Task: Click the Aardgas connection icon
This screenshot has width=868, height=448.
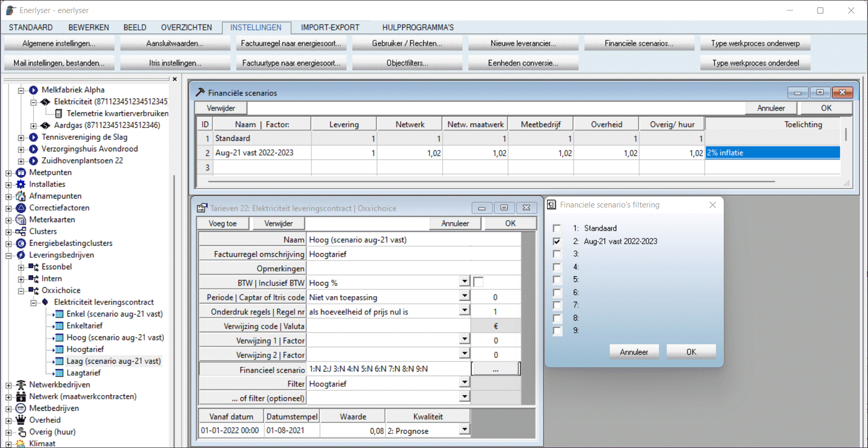Action: tap(46, 125)
